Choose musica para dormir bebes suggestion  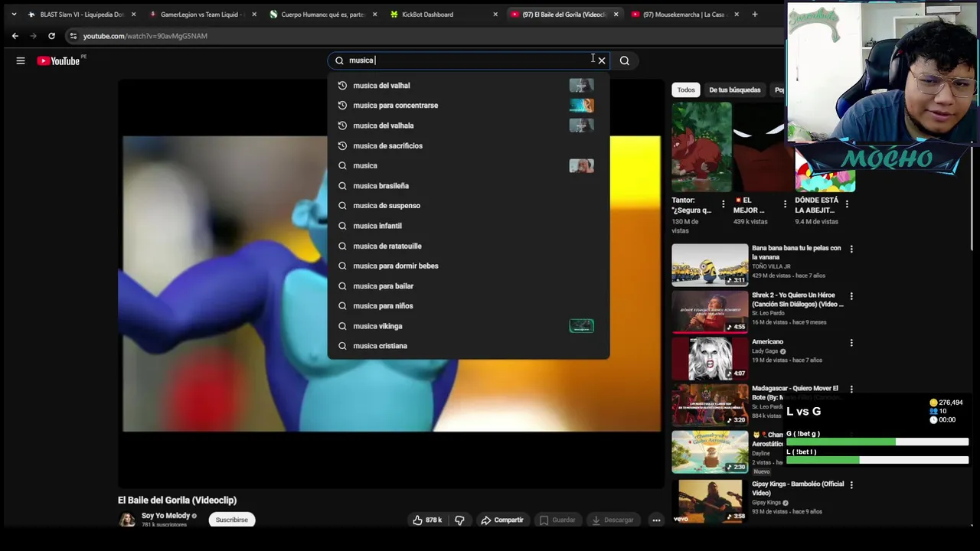469,266
